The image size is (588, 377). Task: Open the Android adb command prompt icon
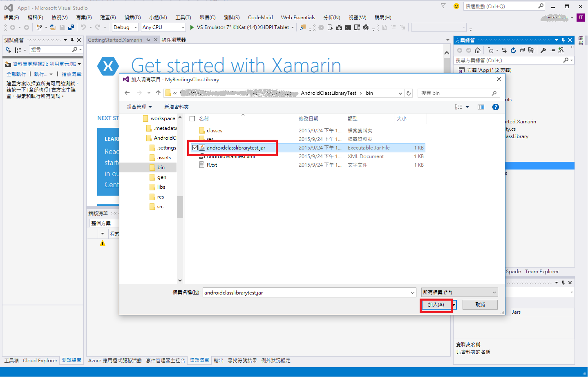click(348, 27)
